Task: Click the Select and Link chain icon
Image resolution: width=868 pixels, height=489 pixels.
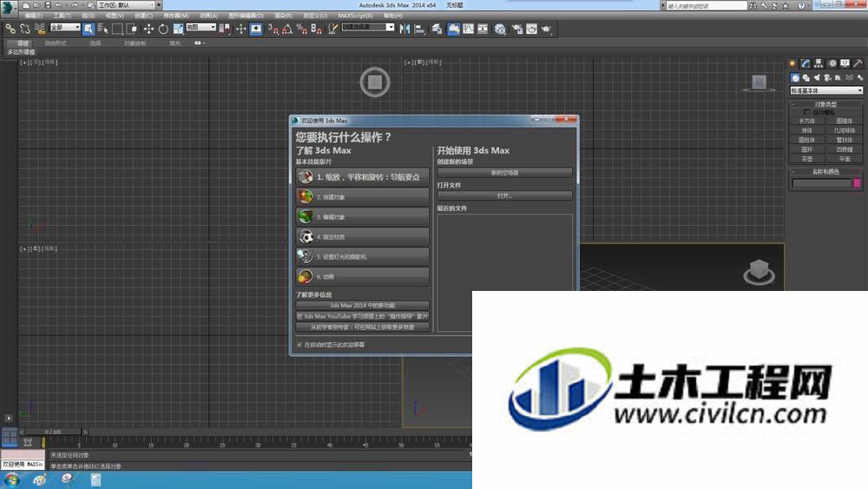Action: point(10,29)
